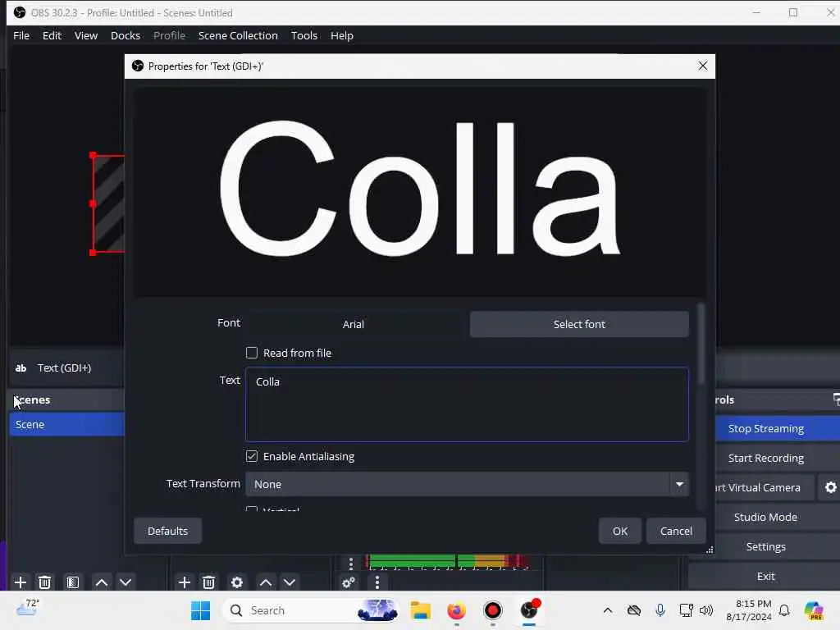The image size is (840, 630).
Task: Open the Edit menu
Action: [x=52, y=35]
